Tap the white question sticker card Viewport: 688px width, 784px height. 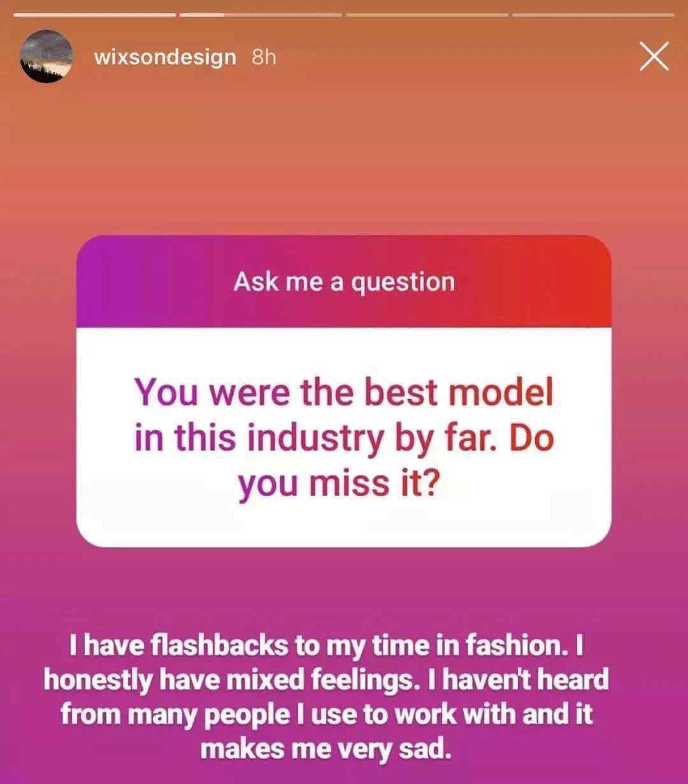[344, 437]
